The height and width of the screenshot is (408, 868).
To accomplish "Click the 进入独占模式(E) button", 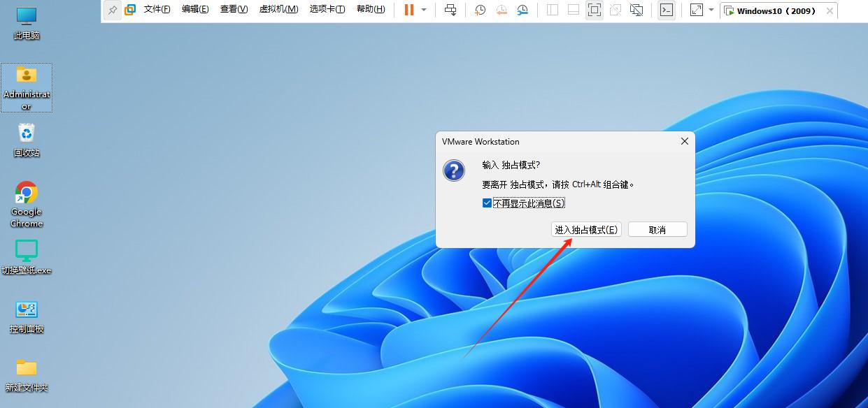I will pyautogui.click(x=586, y=229).
